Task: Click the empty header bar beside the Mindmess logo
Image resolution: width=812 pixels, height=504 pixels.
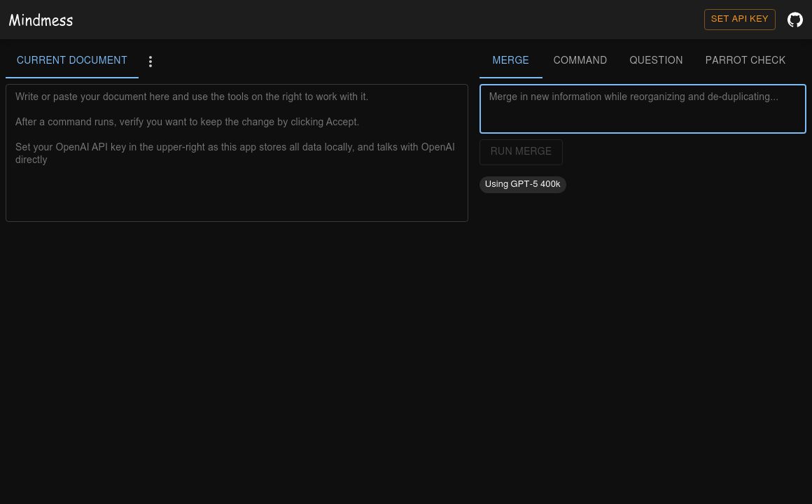Action: point(385,20)
